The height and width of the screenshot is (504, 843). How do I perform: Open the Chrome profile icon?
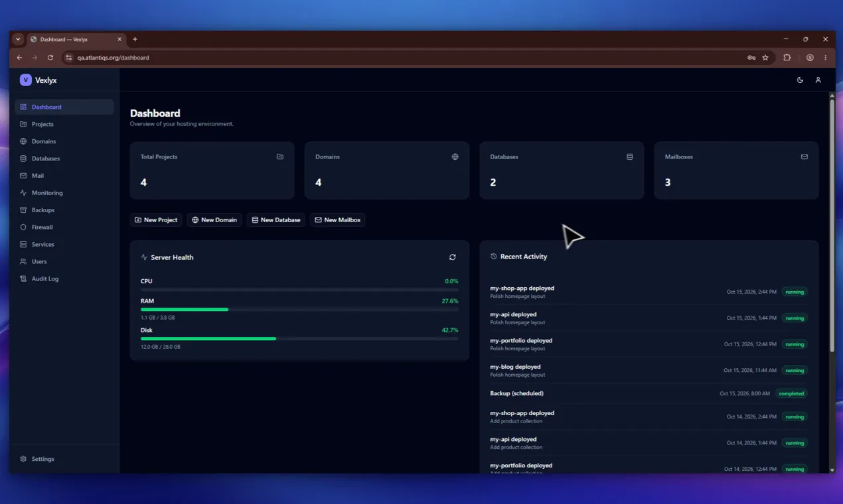[810, 58]
